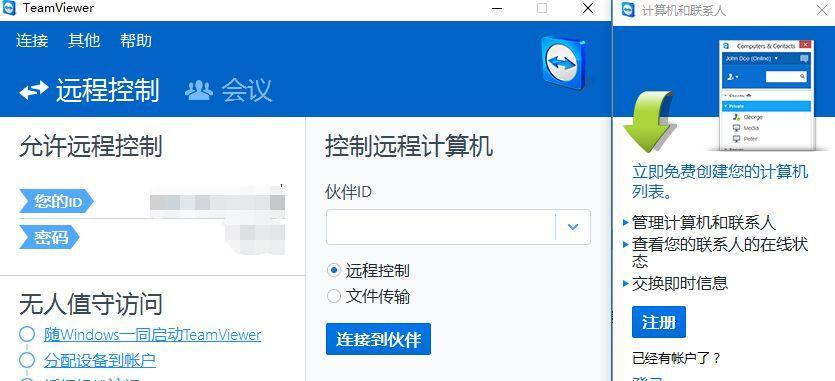
Task: Click the 密码 label tag
Action: click(x=50, y=237)
